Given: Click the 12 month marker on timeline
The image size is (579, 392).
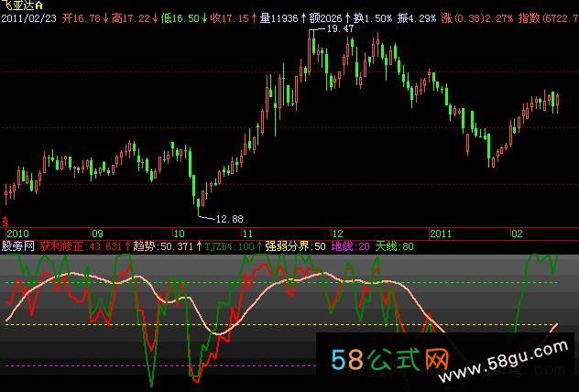Looking at the screenshot, I should (x=337, y=234).
